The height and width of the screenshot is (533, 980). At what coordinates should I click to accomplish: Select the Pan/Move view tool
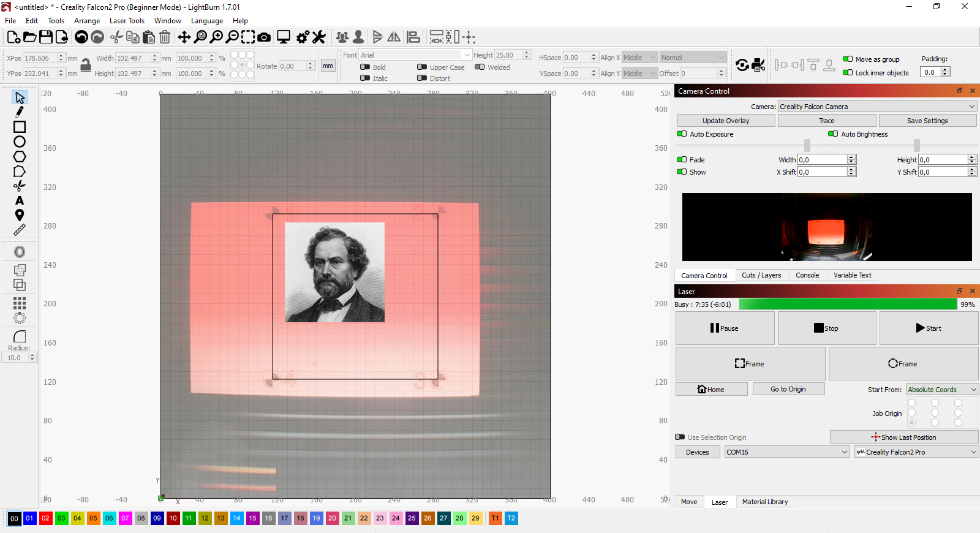click(184, 37)
